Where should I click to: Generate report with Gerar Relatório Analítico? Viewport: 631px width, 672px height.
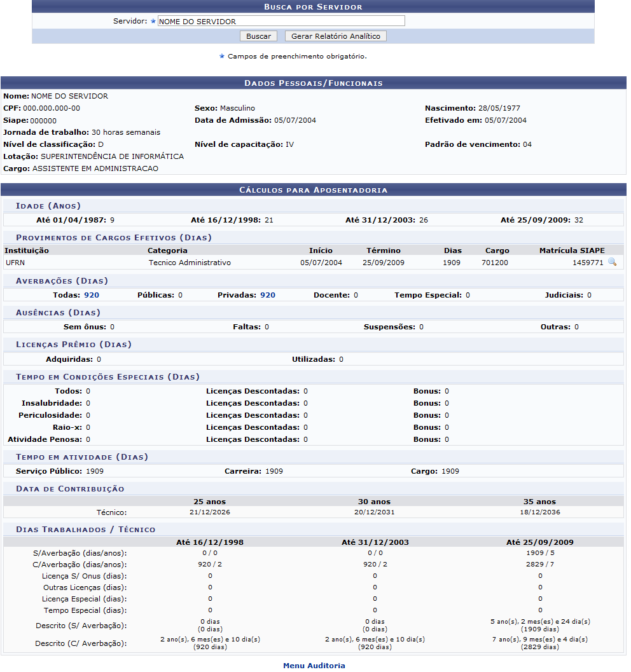tap(336, 36)
